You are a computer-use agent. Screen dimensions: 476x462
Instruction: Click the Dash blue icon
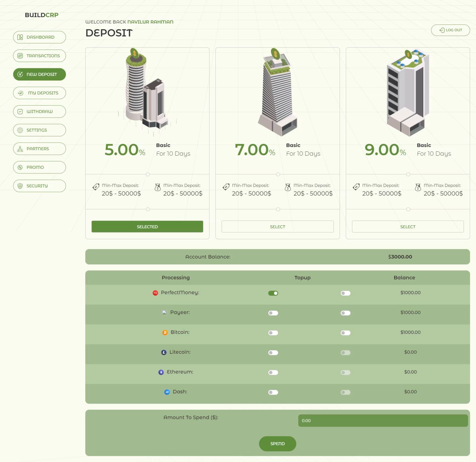pos(167,392)
